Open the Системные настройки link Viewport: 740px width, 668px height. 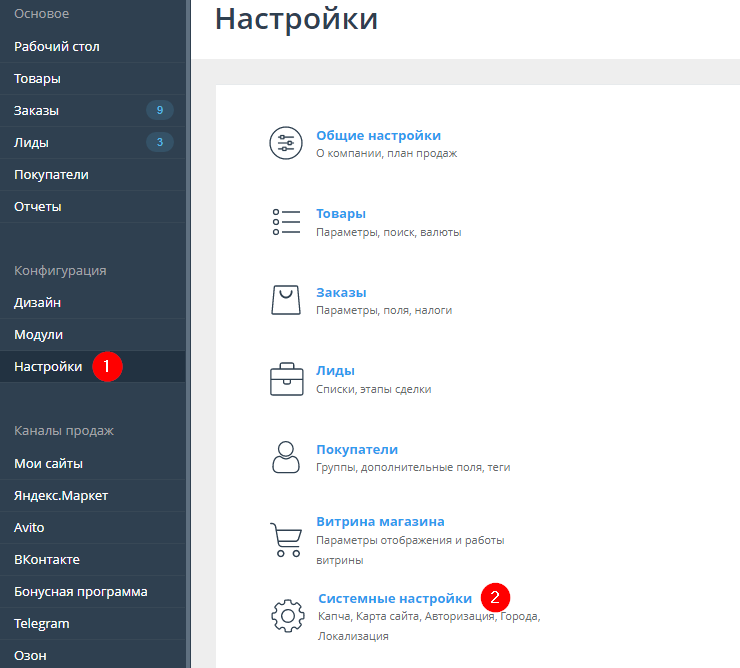pyautogui.click(x=395, y=598)
